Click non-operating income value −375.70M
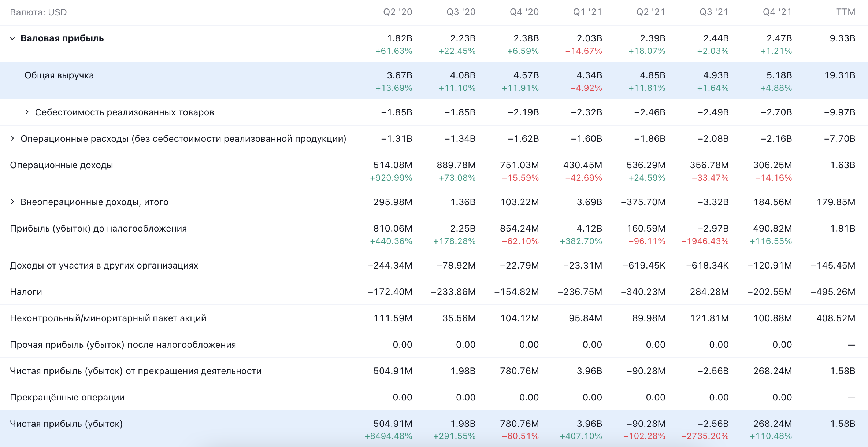Screen dimensions: 868x447 click(x=643, y=202)
